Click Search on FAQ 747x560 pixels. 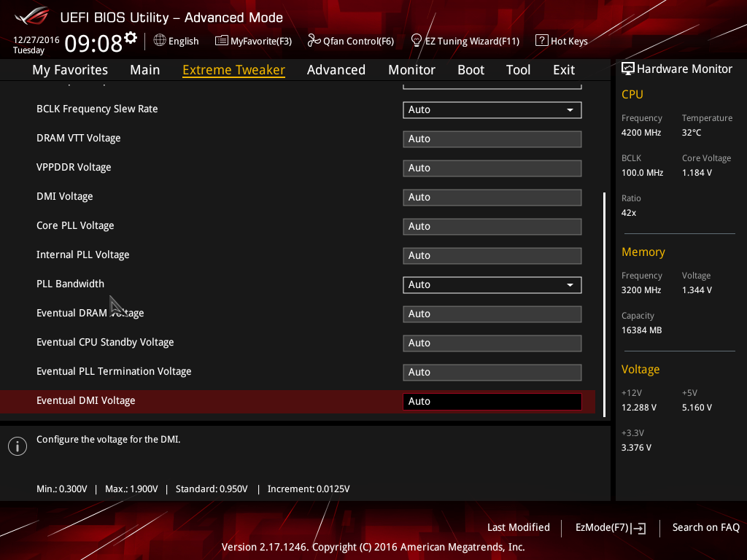coord(706,527)
